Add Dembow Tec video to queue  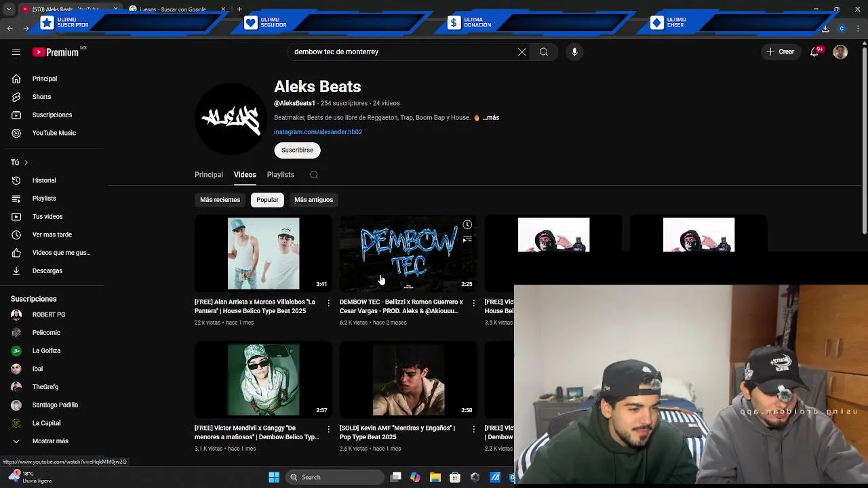point(467,239)
